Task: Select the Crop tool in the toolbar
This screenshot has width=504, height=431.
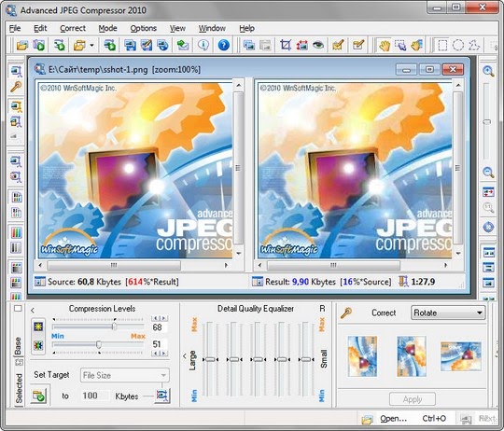Action: tap(286, 46)
